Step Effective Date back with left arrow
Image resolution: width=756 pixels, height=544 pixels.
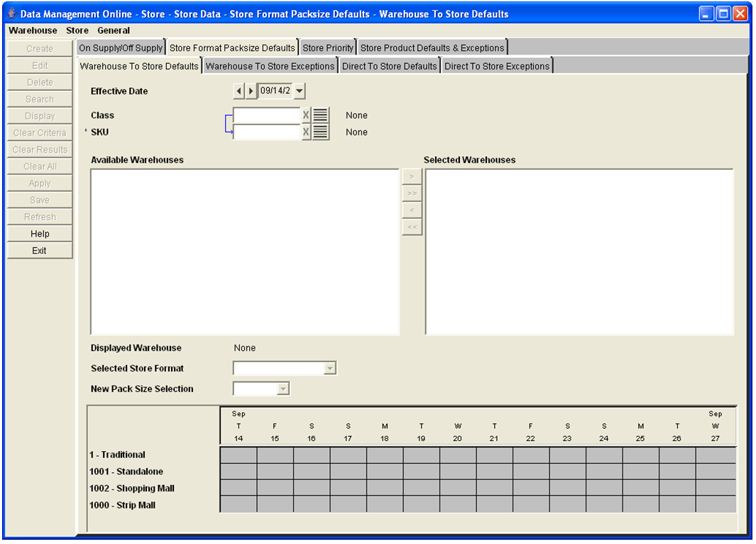click(239, 91)
